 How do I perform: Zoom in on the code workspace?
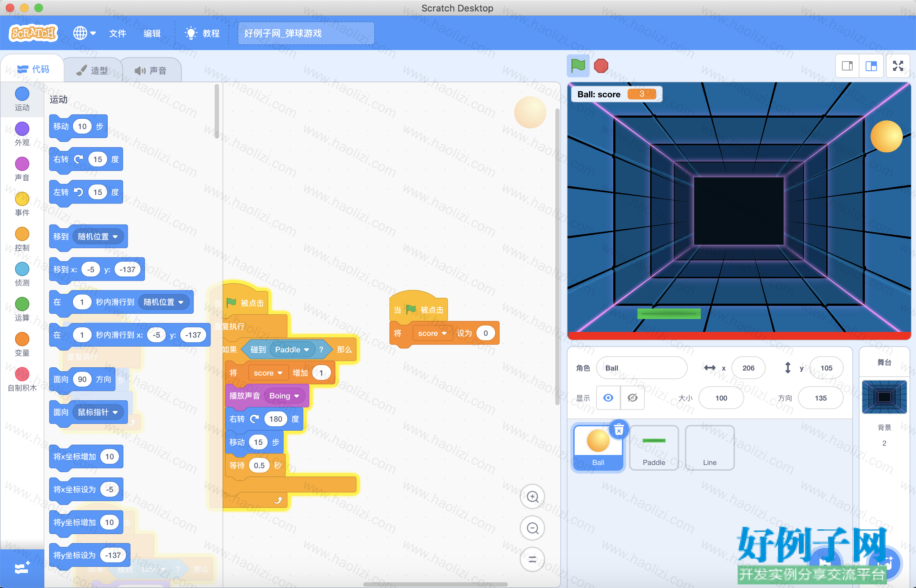(x=532, y=497)
